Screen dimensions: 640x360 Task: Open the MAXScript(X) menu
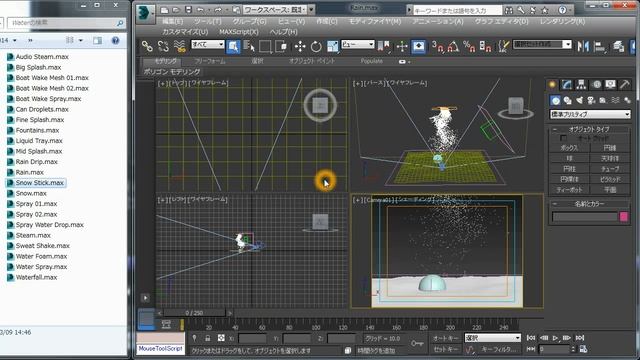pos(239,31)
